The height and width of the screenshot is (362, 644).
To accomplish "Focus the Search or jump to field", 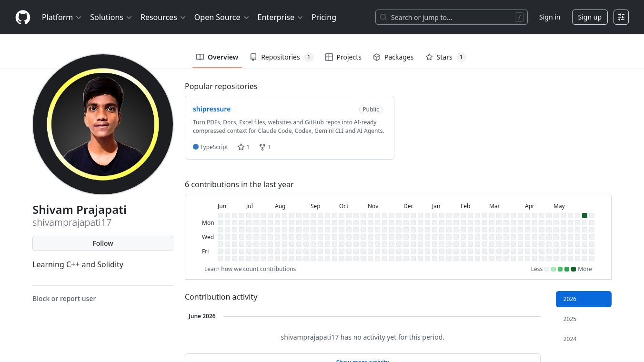I will (451, 17).
